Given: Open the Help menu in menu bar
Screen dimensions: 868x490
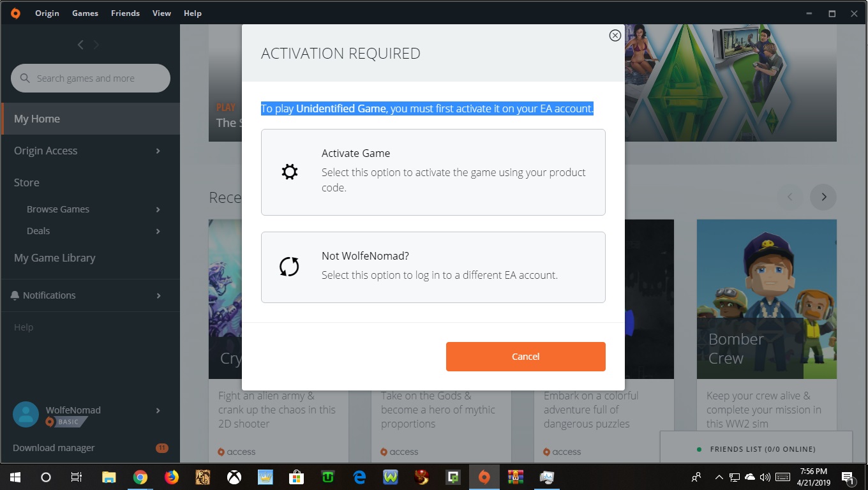Looking at the screenshot, I should [x=192, y=13].
